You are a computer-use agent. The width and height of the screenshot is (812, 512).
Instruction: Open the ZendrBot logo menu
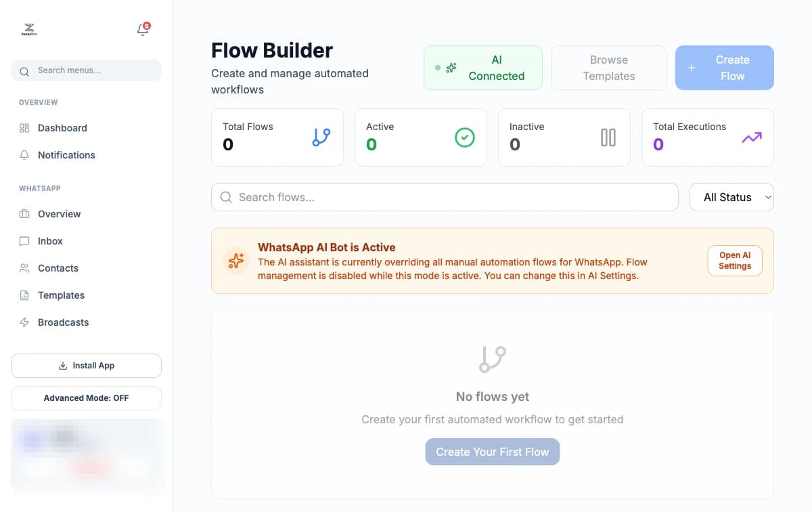coord(29,30)
